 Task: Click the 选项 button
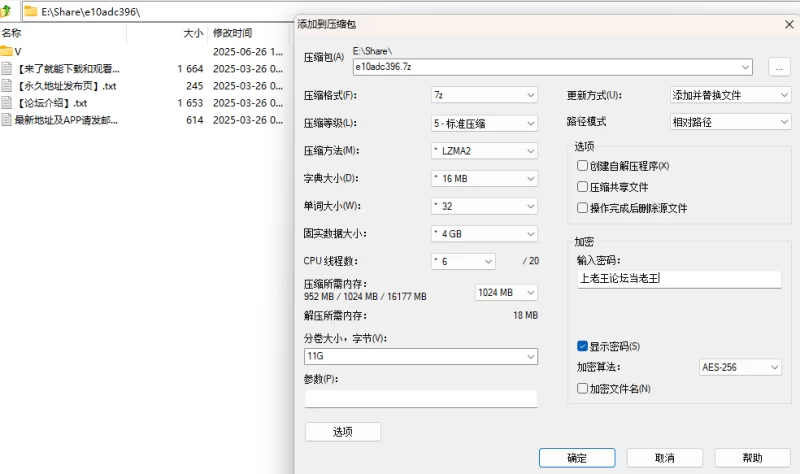click(343, 432)
